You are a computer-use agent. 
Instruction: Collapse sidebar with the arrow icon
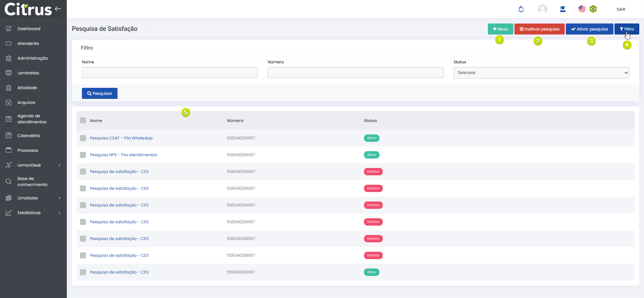[x=58, y=9]
